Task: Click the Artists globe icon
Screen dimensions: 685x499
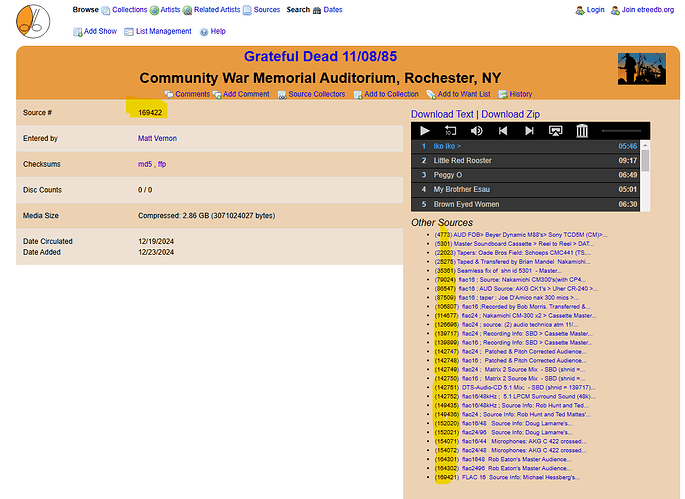Action: 154,10
